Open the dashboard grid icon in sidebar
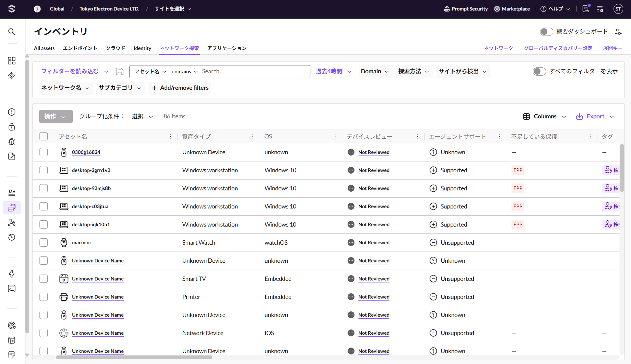Image resolution: width=631 pixels, height=364 pixels. click(x=12, y=61)
